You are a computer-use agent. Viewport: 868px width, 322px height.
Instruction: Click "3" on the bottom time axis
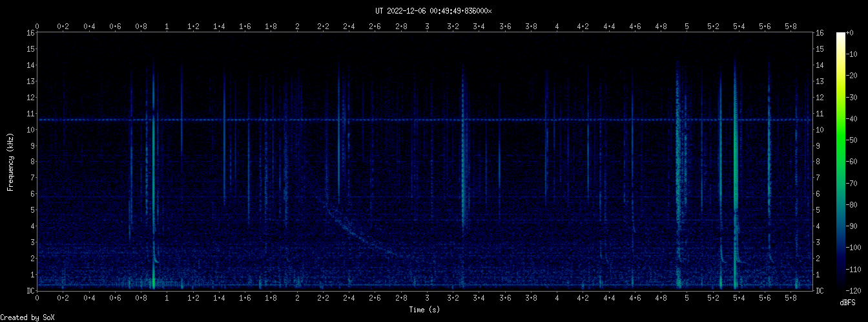[x=427, y=298]
